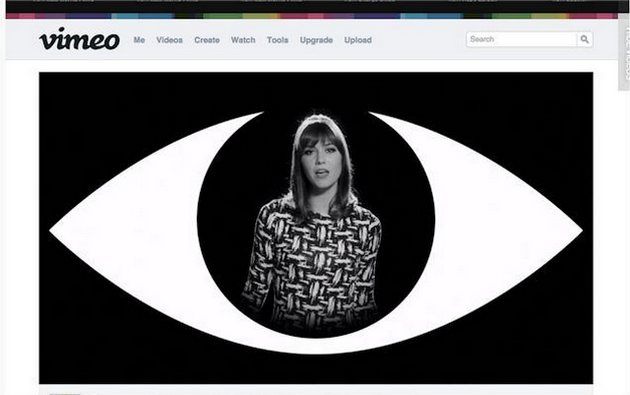Open the Me menu

click(x=139, y=40)
